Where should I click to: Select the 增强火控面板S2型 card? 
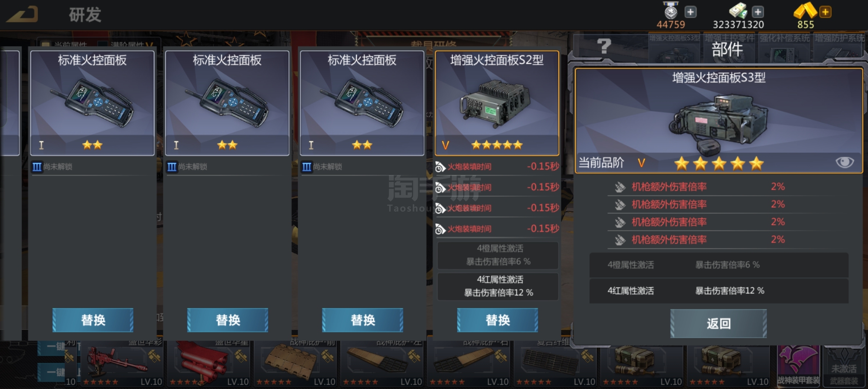497,103
